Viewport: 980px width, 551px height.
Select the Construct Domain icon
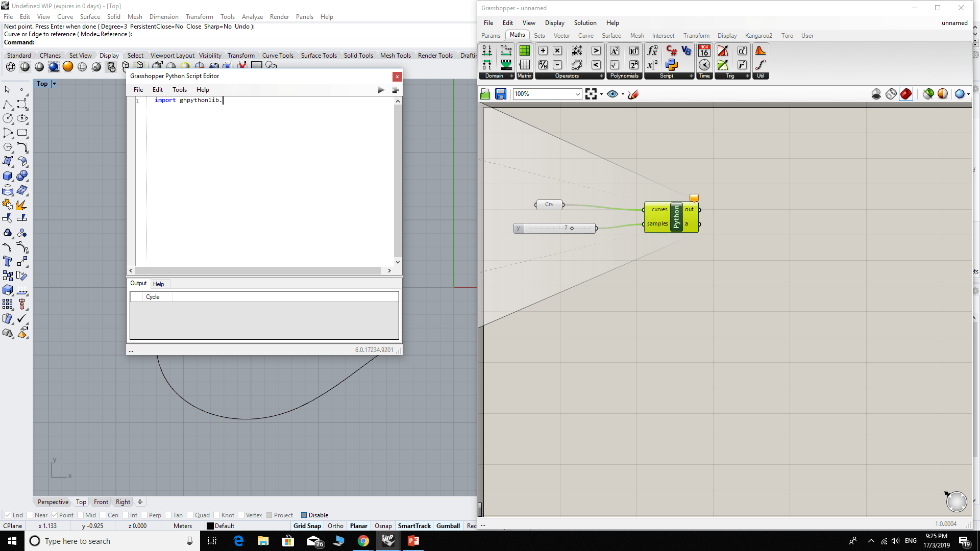[487, 51]
